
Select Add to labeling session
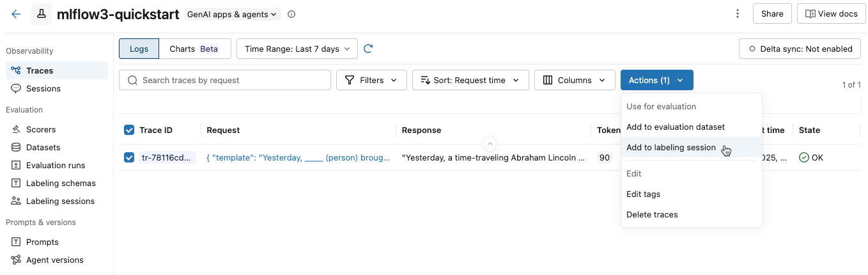(x=670, y=148)
